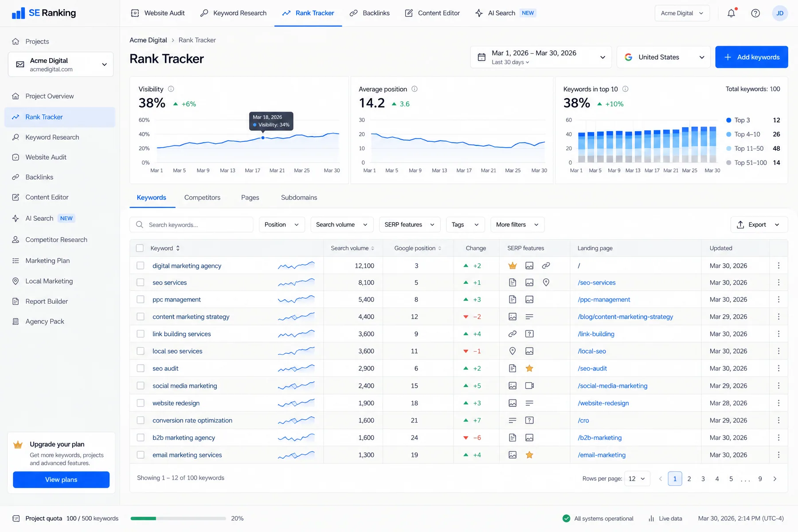Click the View plans button
798x532 pixels.
(61, 480)
